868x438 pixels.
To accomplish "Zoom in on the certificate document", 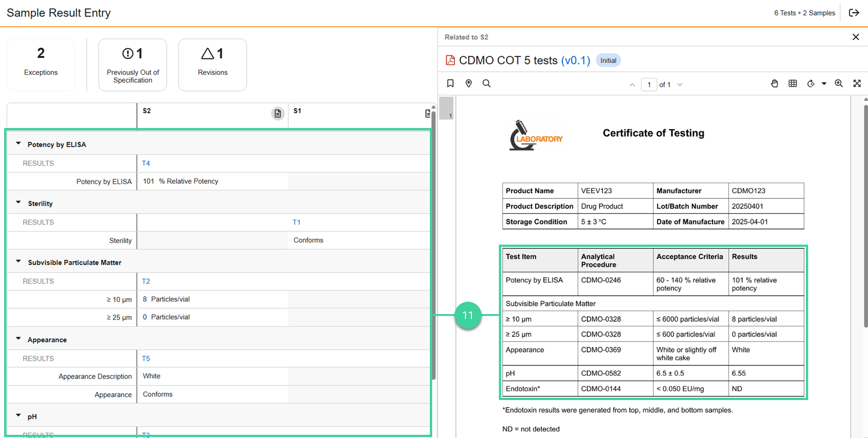I will 839,83.
